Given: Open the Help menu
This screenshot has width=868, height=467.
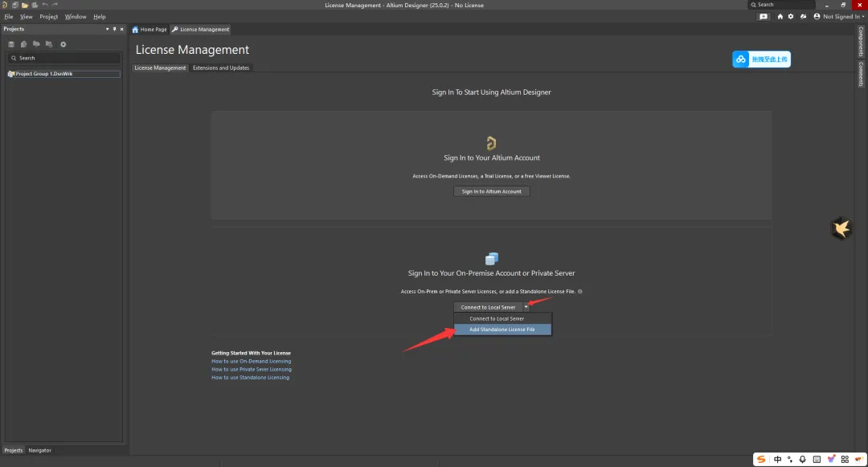Looking at the screenshot, I should pyautogui.click(x=99, y=17).
